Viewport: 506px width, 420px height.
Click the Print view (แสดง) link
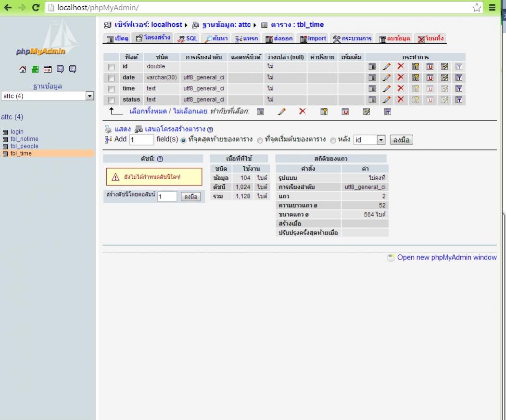click(122, 129)
